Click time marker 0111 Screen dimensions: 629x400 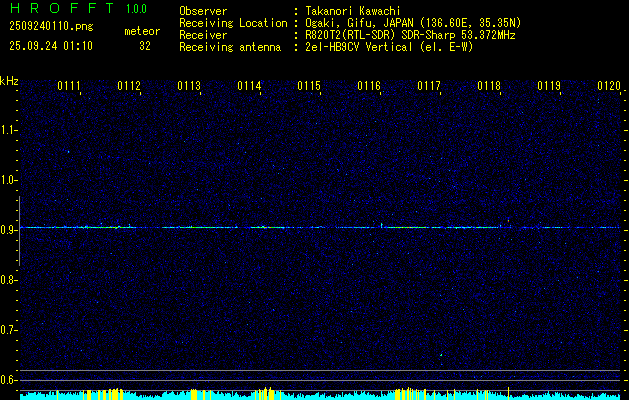69,86
